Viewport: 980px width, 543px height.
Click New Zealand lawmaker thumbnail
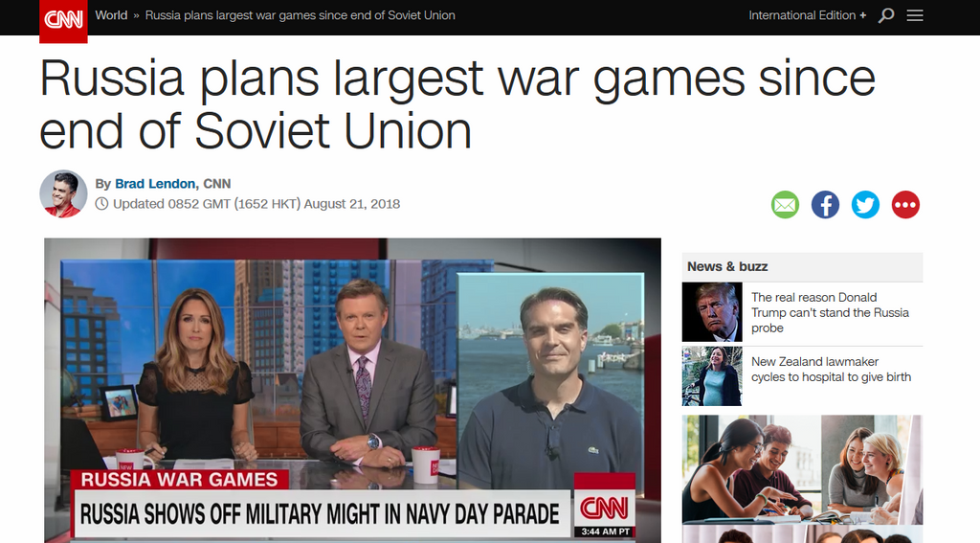712,376
